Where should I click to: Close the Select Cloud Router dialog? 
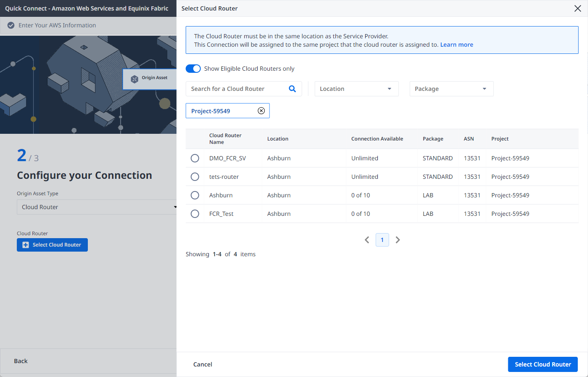click(x=577, y=8)
